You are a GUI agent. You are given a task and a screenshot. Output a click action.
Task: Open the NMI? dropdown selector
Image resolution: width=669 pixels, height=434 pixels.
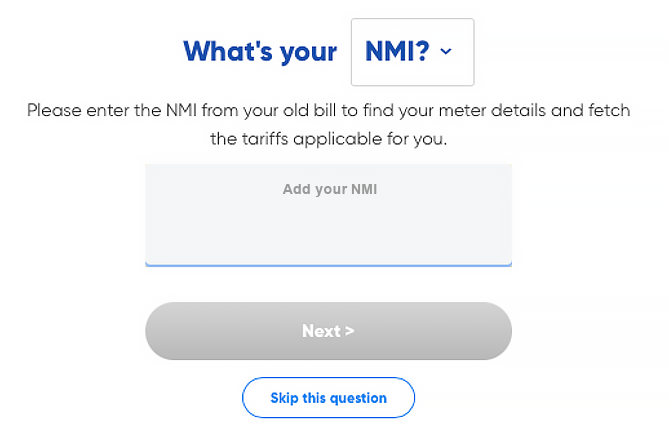coord(412,52)
